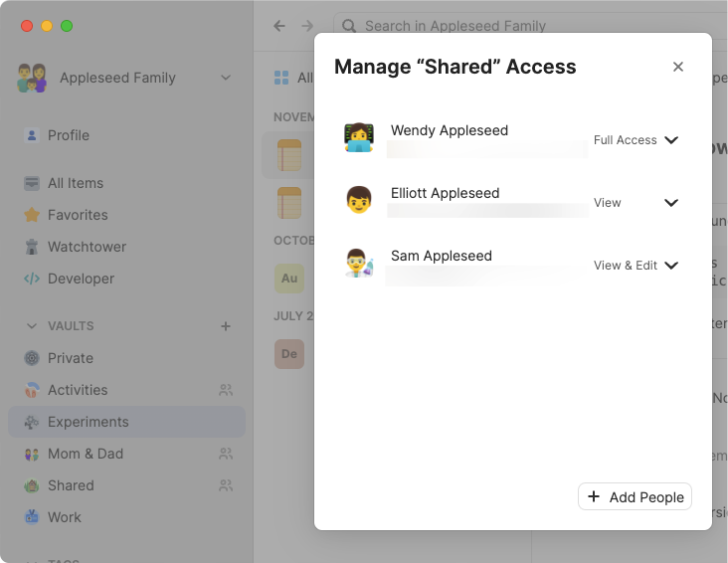Open Watchtower from the sidebar

[87, 247]
